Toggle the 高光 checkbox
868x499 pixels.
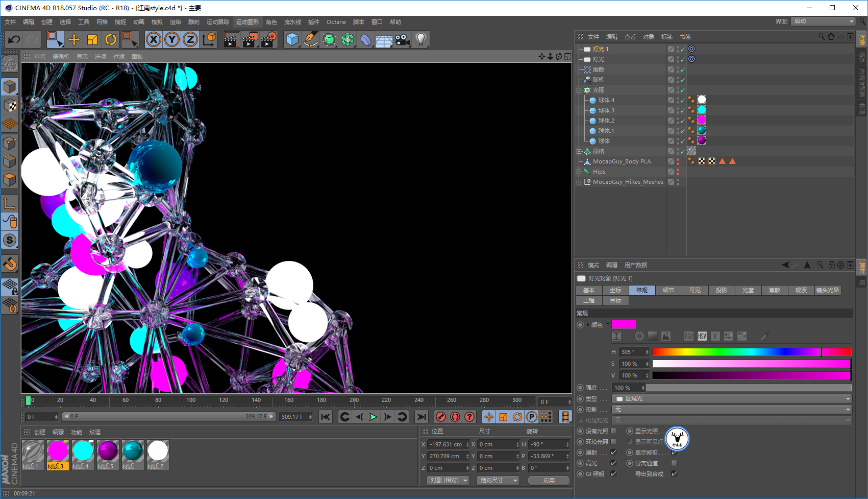tap(614, 463)
